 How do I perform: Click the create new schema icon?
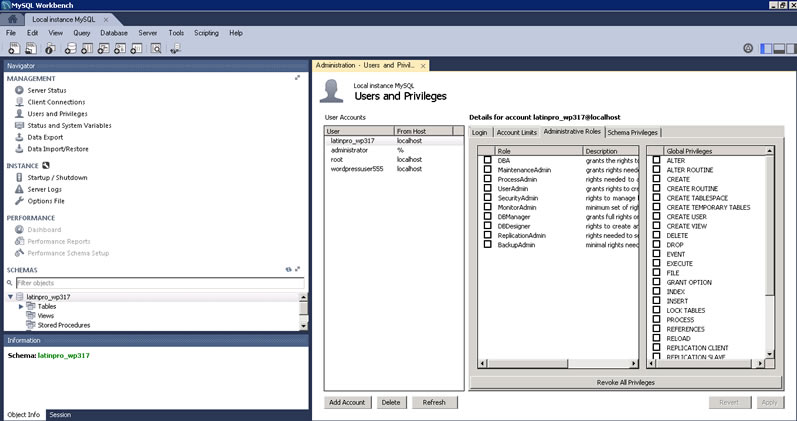point(71,48)
